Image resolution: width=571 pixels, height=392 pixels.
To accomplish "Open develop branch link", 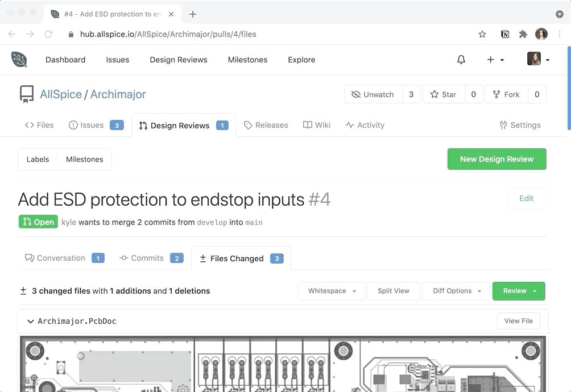I will (212, 223).
